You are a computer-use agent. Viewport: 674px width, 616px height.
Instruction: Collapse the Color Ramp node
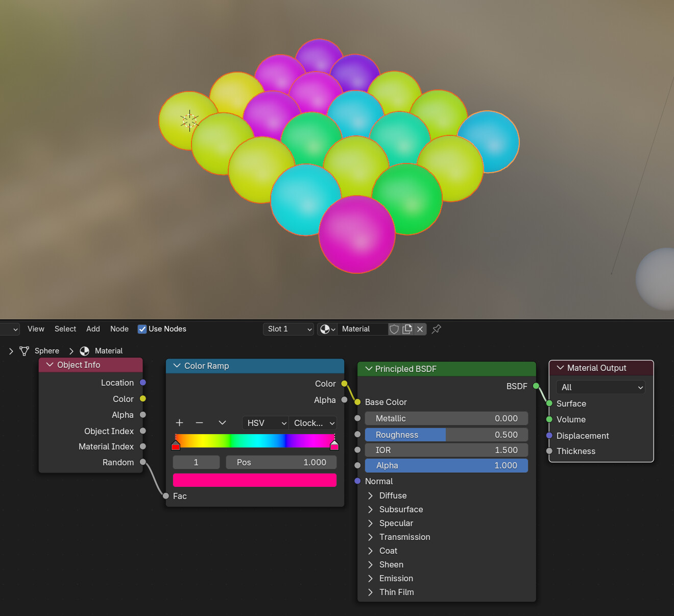coord(177,366)
